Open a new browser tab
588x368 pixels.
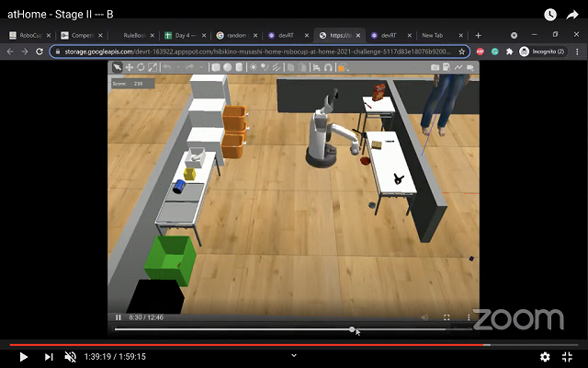478,35
